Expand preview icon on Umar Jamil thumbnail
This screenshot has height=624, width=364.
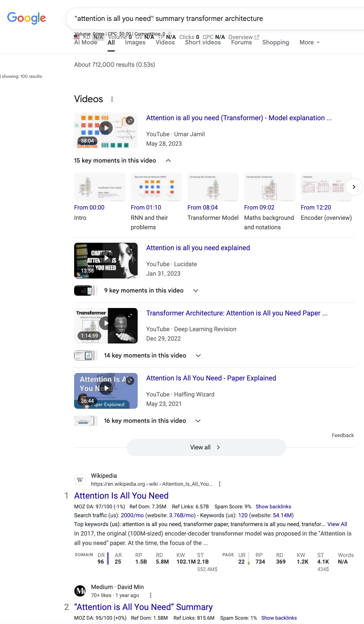tap(130, 121)
